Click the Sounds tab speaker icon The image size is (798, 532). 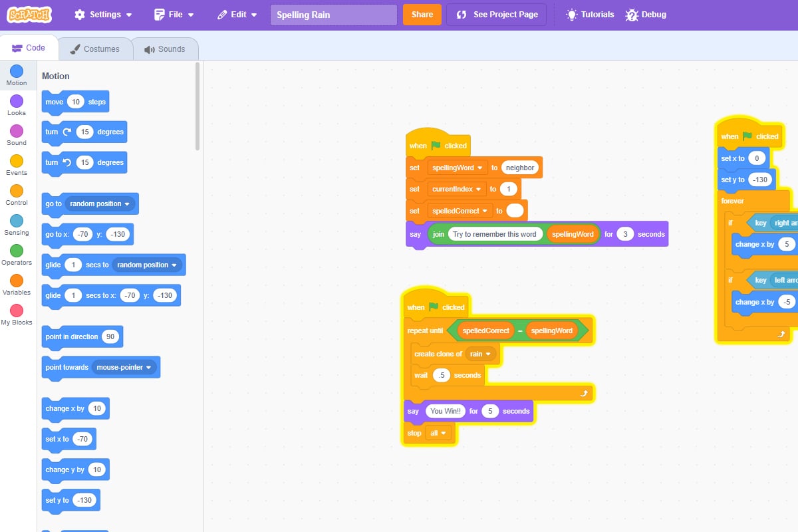point(150,49)
